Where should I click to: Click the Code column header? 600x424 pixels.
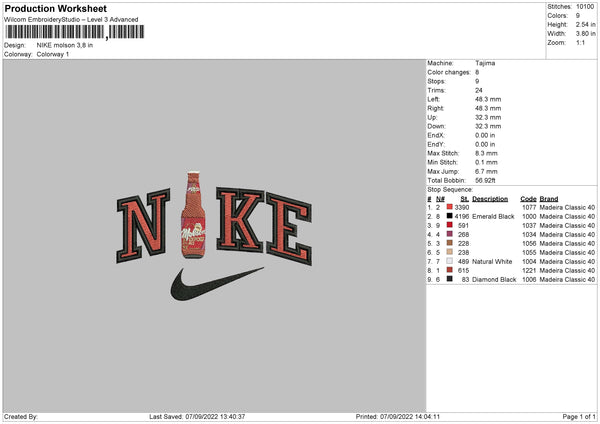click(528, 199)
